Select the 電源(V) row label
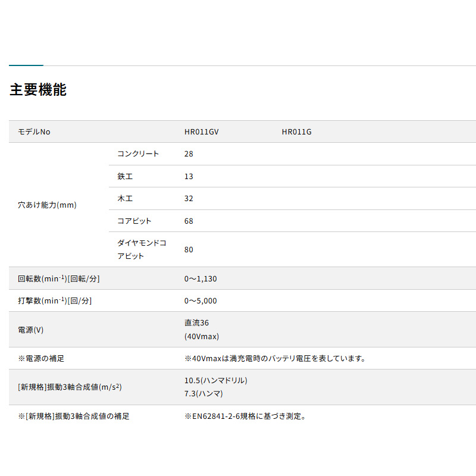 point(31,330)
